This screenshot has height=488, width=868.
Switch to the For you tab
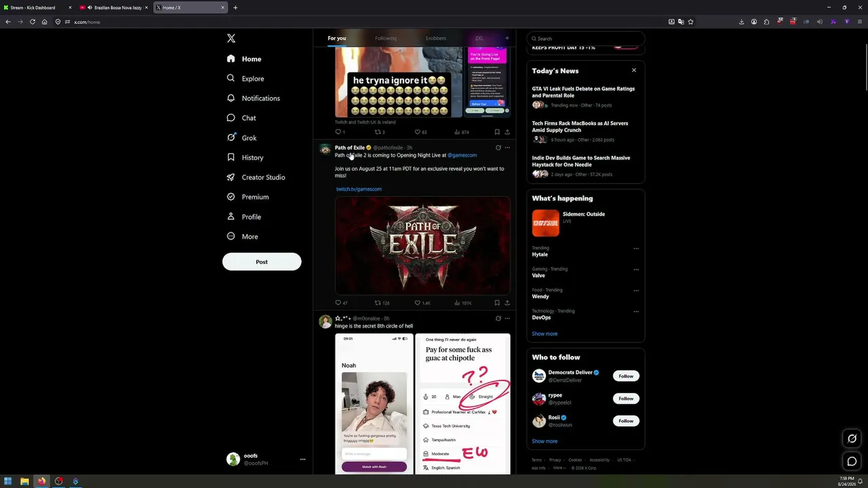point(336,38)
